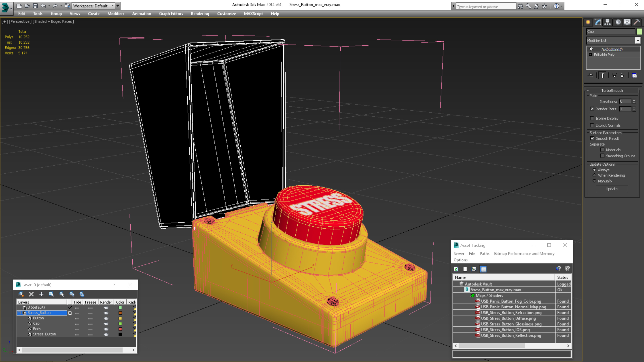This screenshot has height=362, width=644.
Task: Toggle TurboSmooth lightbulb visibility icon
Action: pyautogui.click(x=591, y=49)
